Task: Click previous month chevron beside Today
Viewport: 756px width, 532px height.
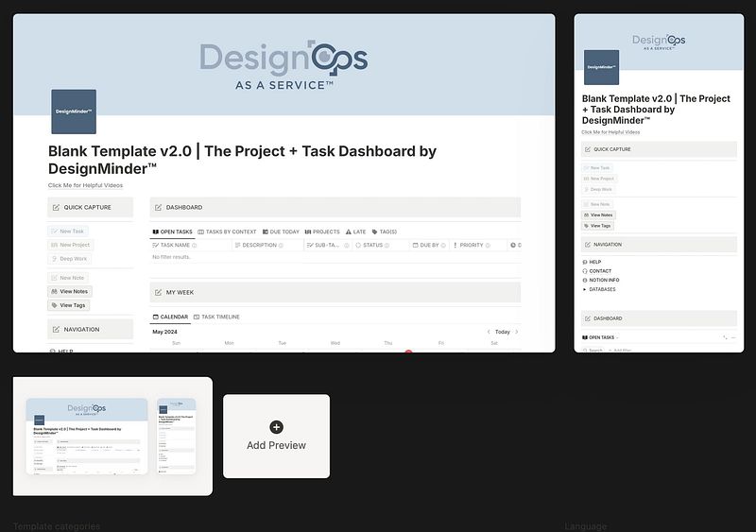Action: pyautogui.click(x=489, y=332)
